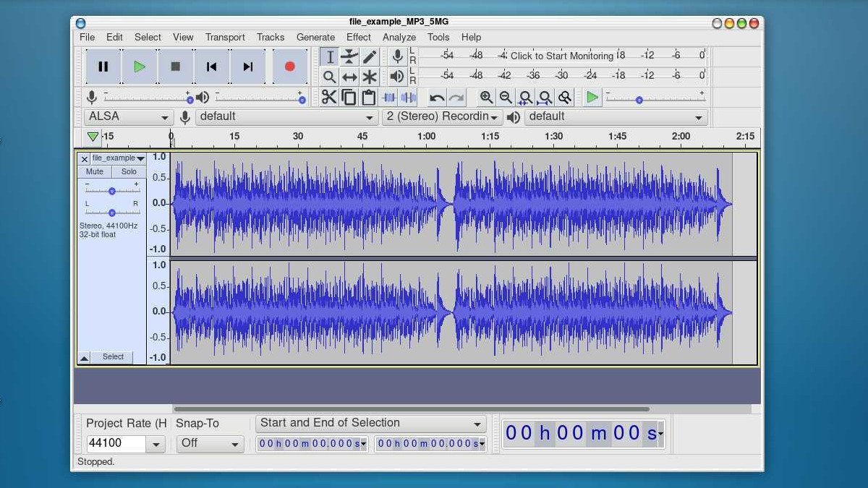This screenshot has height=488, width=868.
Task: Skip to End of the track
Action: tap(248, 67)
